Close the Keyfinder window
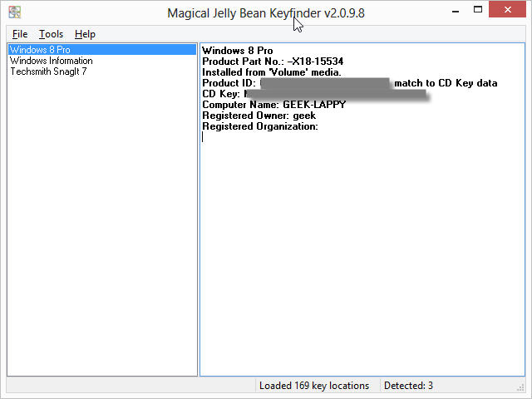Image resolution: width=532 pixels, height=399 pixels. coord(507,9)
